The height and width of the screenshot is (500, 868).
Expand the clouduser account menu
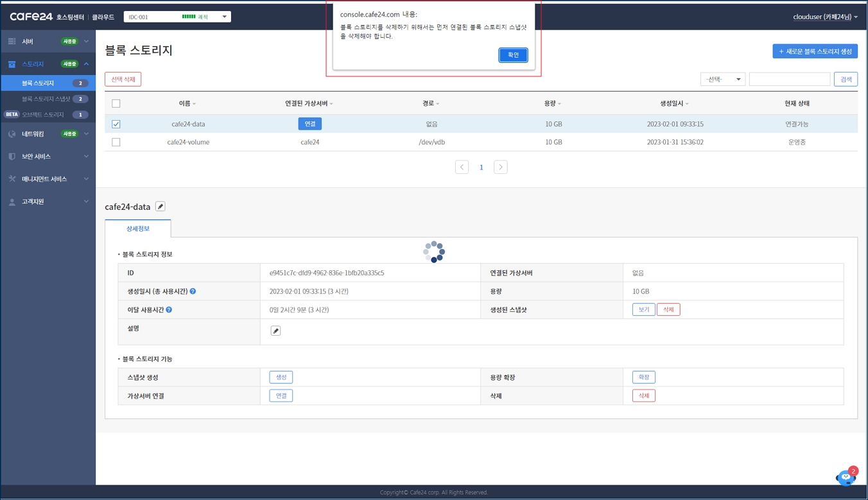pyautogui.click(x=825, y=17)
